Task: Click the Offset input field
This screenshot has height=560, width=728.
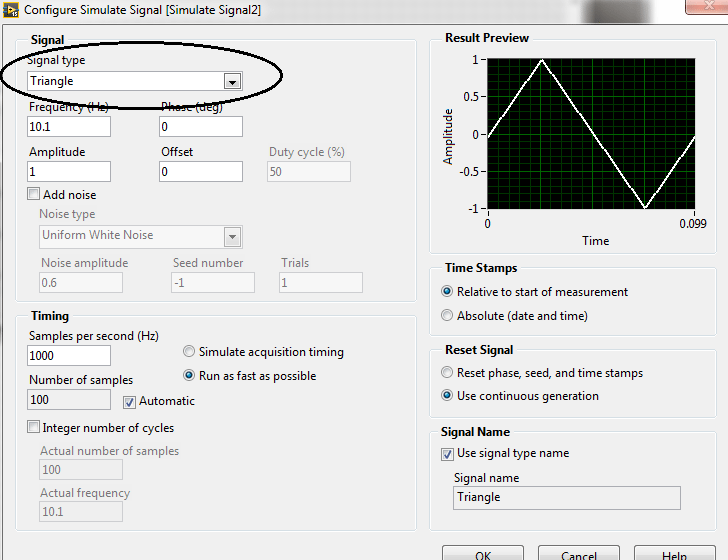Action: tap(201, 171)
